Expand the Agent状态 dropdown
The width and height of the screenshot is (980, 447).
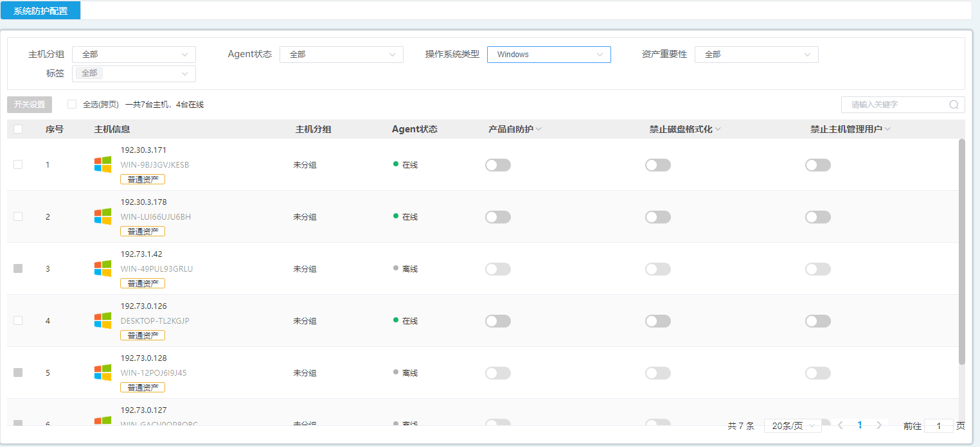coord(341,55)
